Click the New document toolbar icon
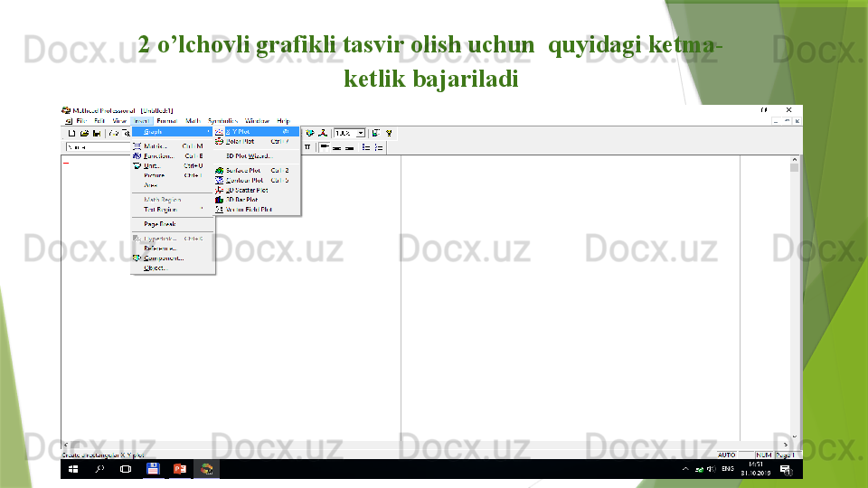The width and height of the screenshot is (868, 488). tap(71, 133)
